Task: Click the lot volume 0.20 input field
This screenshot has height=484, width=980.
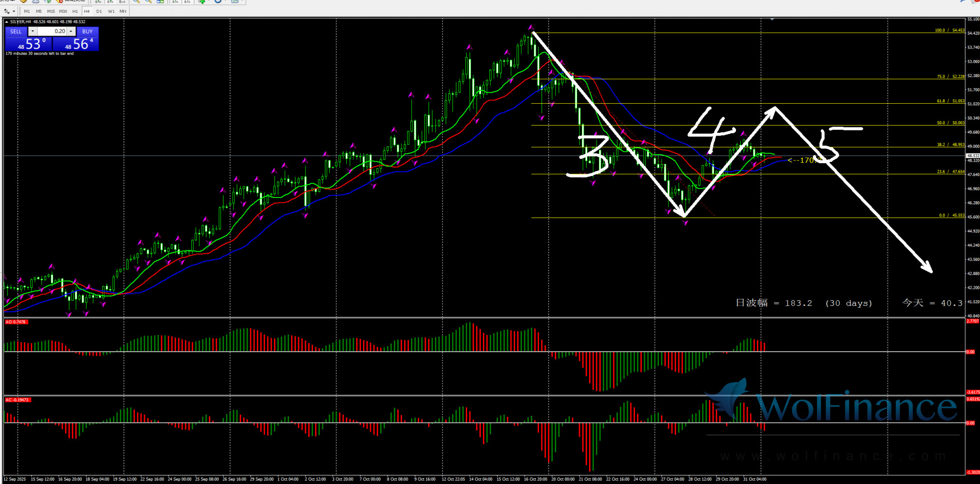Action: 52,31
